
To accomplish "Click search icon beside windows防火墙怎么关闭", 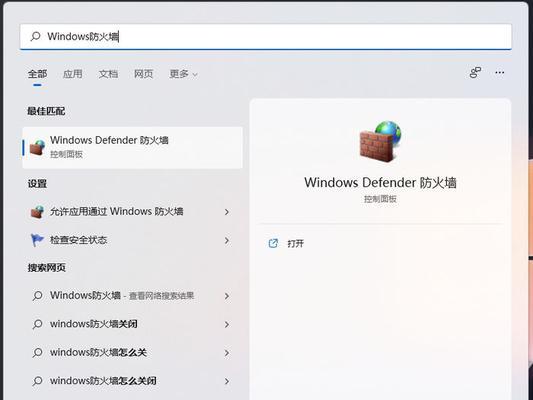I will pyautogui.click(x=37, y=381).
